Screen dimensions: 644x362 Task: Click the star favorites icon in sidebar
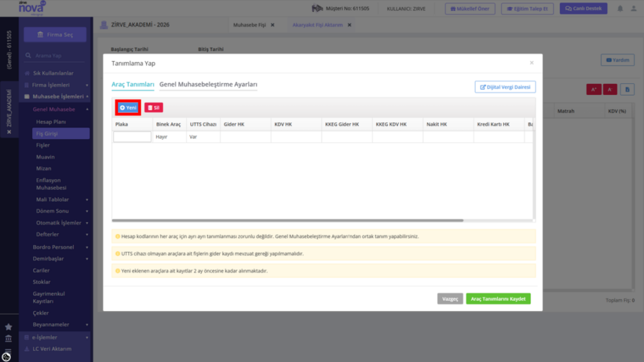click(x=8, y=327)
